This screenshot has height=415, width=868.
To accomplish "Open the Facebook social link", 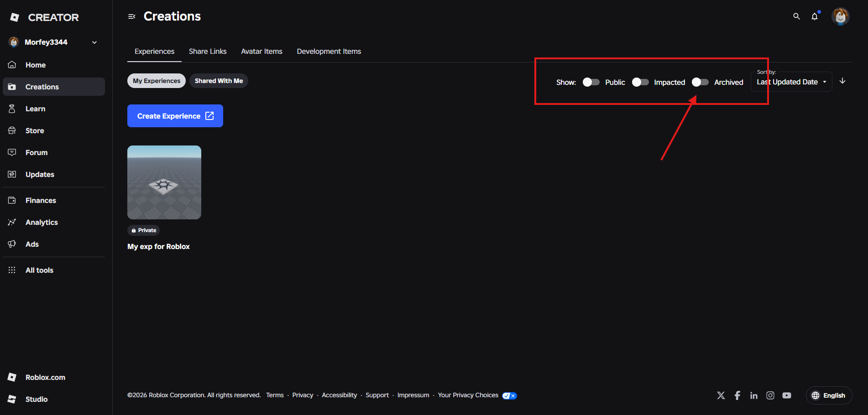I will point(737,395).
